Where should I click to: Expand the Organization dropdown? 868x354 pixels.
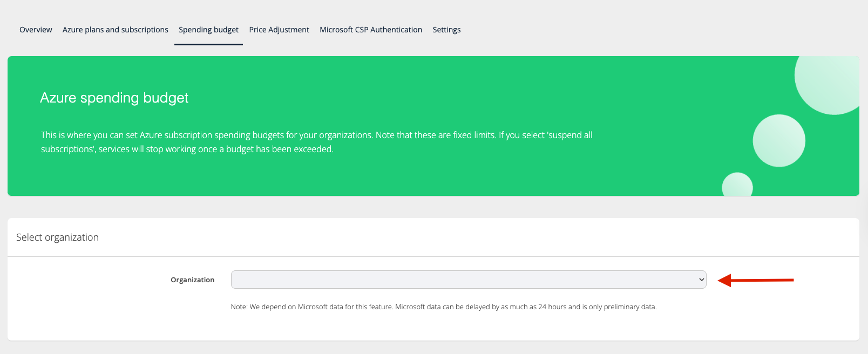[x=469, y=280]
